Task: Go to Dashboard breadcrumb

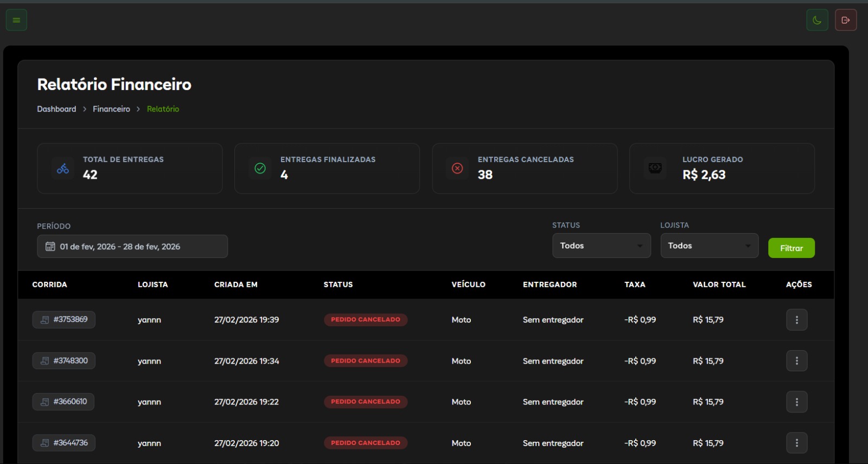Action: click(x=56, y=109)
